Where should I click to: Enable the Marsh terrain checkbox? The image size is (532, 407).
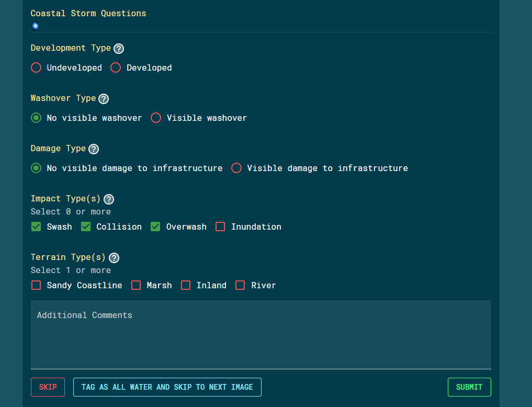point(135,285)
